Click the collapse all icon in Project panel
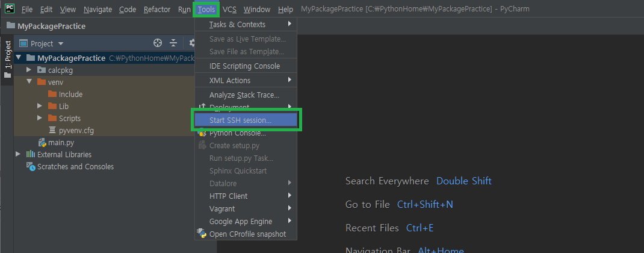Screen dimensions: 644x253 pos(173,43)
